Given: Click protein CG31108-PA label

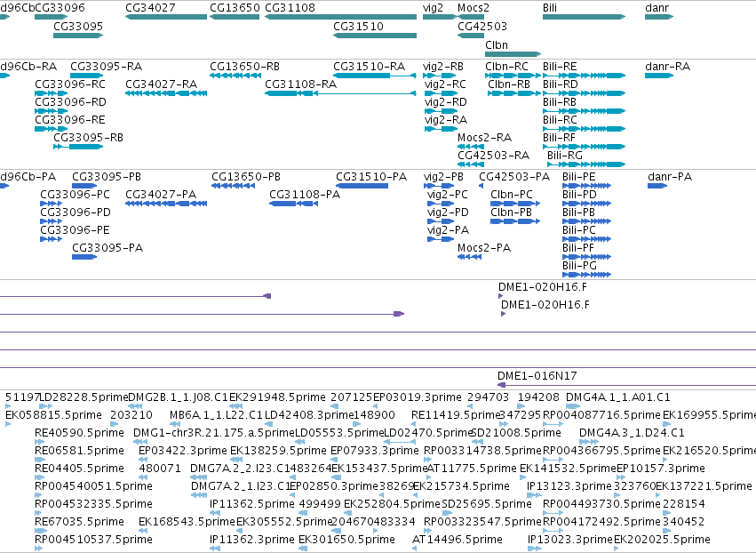Looking at the screenshot, I should coord(305,194).
